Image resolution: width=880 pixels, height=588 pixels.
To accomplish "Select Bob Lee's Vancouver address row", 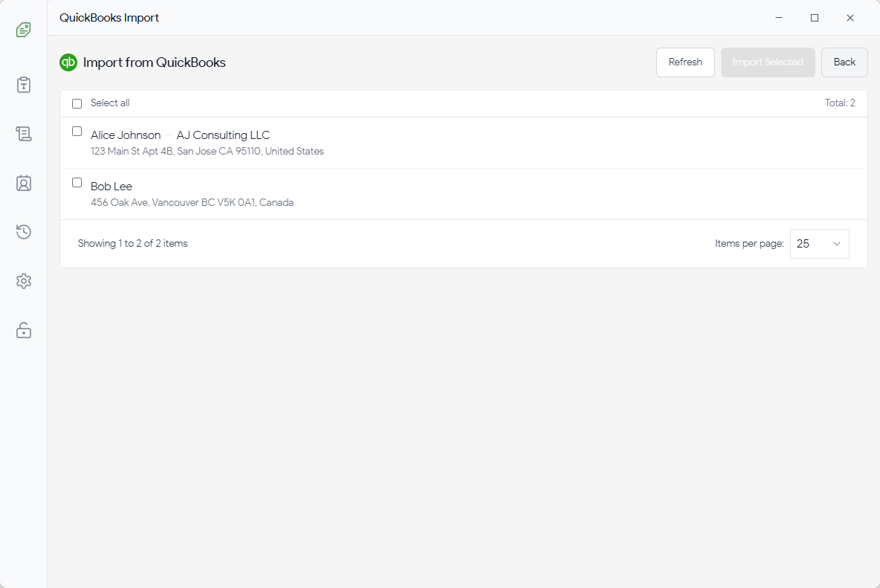I will tap(192, 202).
